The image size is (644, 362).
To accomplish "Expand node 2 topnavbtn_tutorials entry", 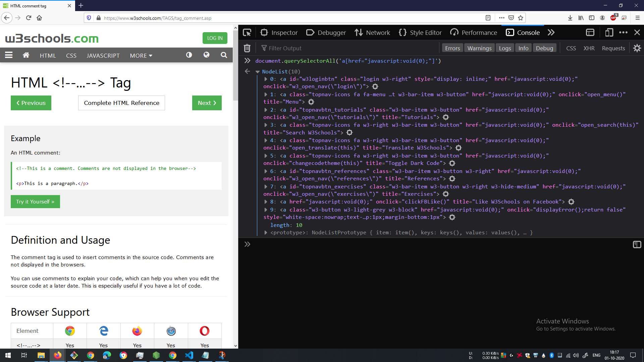I will point(266,110).
